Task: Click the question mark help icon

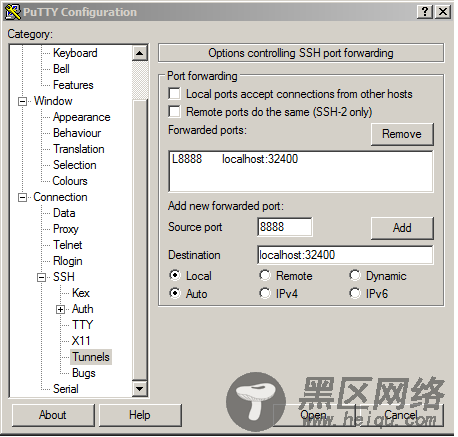Action: (425, 12)
